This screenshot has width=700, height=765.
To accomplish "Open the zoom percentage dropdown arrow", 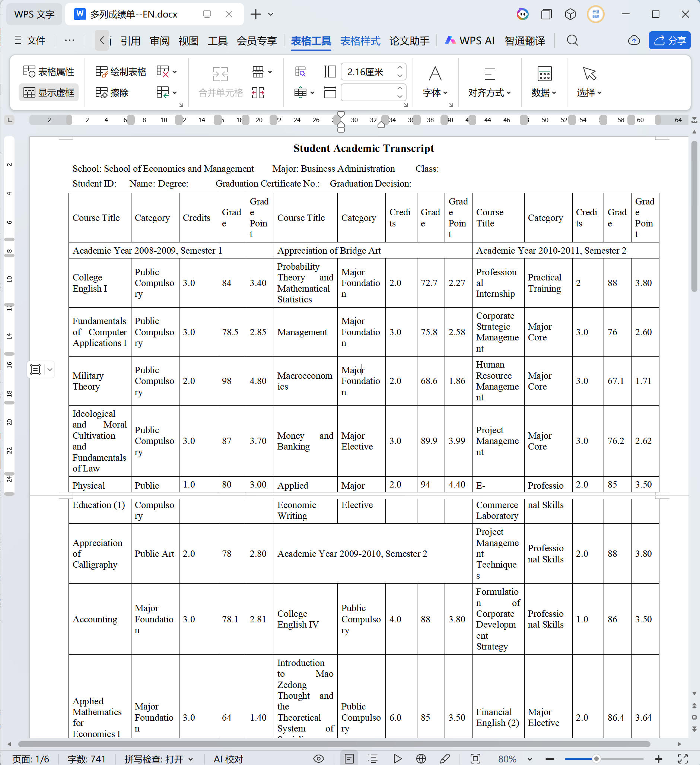I will pyautogui.click(x=529, y=759).
